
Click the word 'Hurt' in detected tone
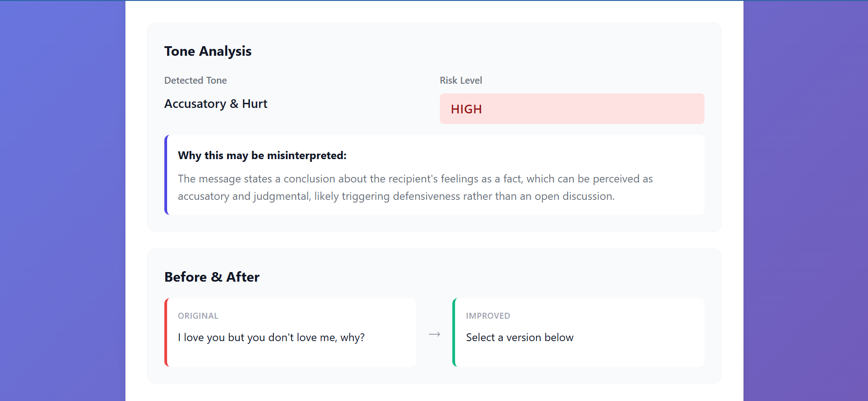(x=255, y=104)
